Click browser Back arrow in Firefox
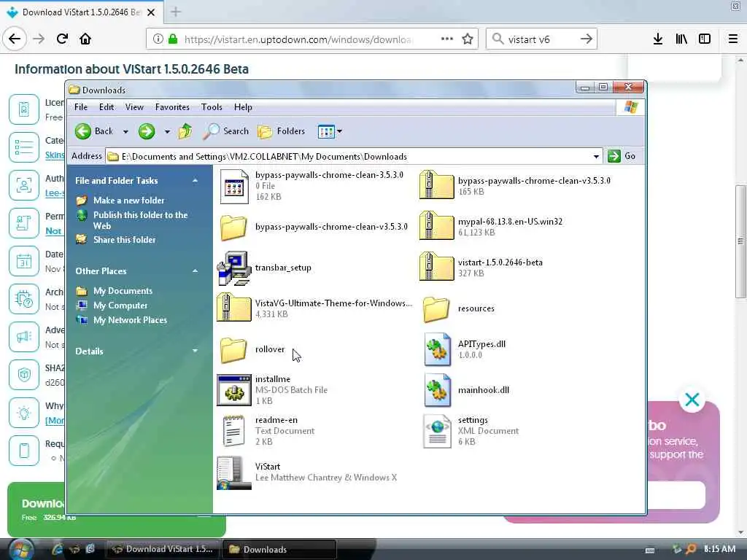This screenshot has width=747, height=560. (x=15, y=39)
